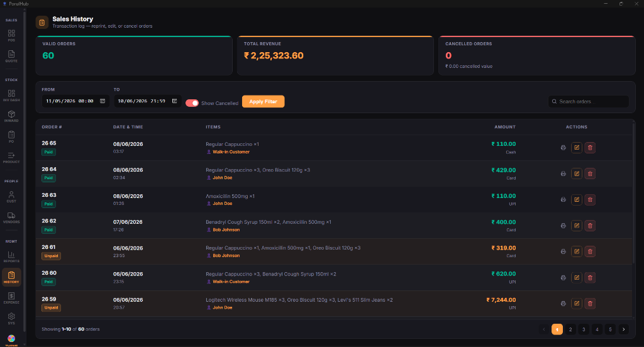Open the Inward stock sidebar item
This screenshot has width=644, height=347.
tap(11, 116)
